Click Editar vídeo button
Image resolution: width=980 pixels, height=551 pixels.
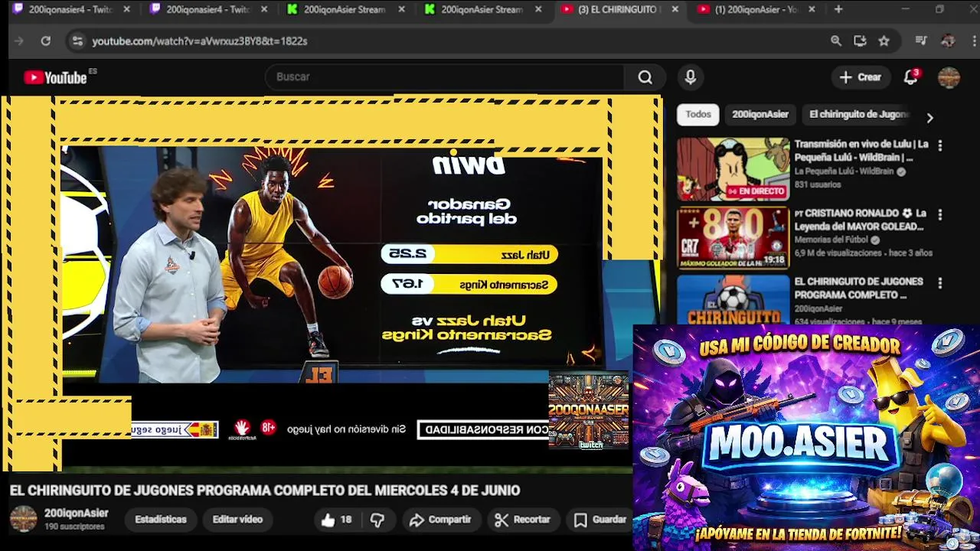tap(237, 520)
